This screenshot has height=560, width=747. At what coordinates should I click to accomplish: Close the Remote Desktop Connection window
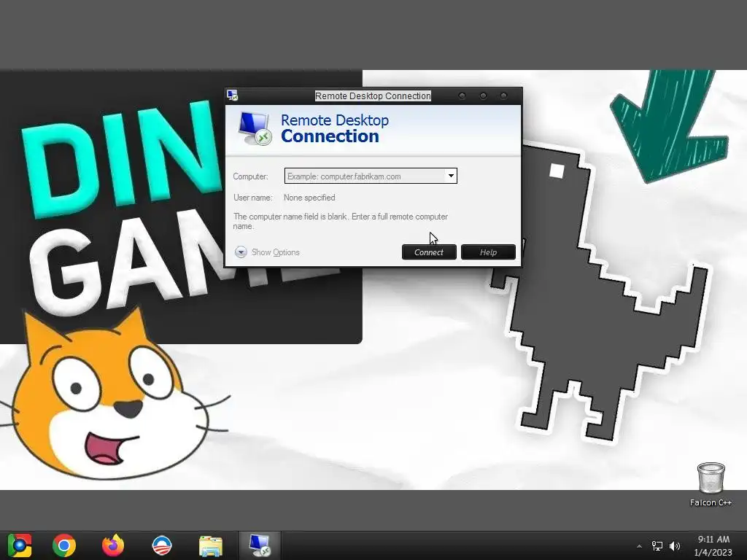click(503, 96)
